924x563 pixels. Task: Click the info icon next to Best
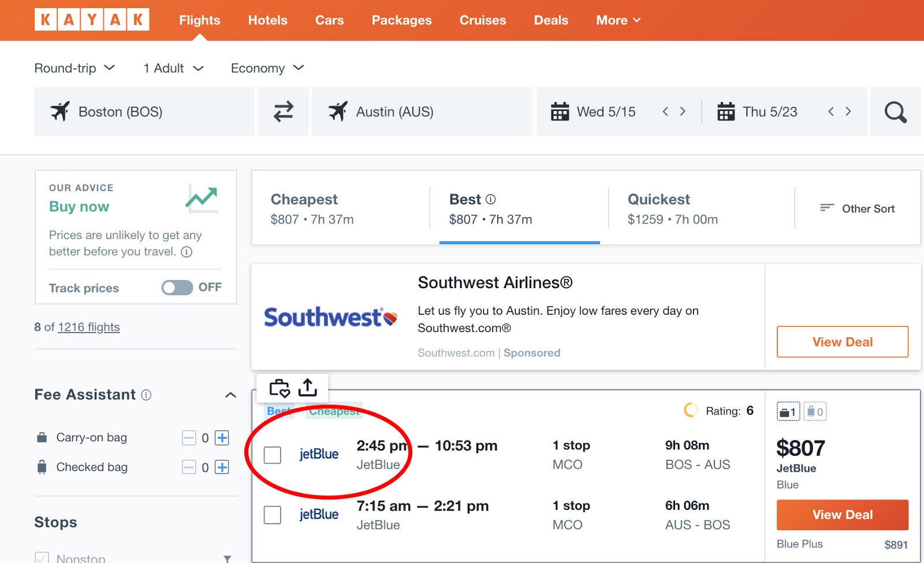click(x=490, y=199)
